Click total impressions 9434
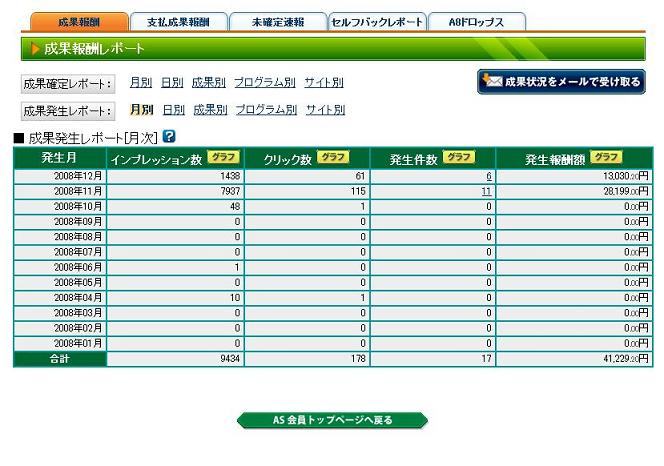The width and height of the screenshot is (664, 466). pos(230,359)
